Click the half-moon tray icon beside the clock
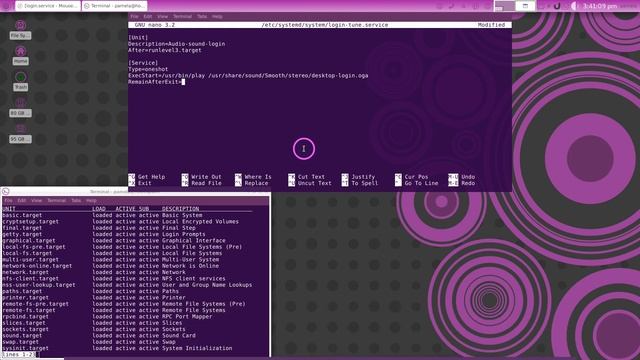 (x=574, y=6)
